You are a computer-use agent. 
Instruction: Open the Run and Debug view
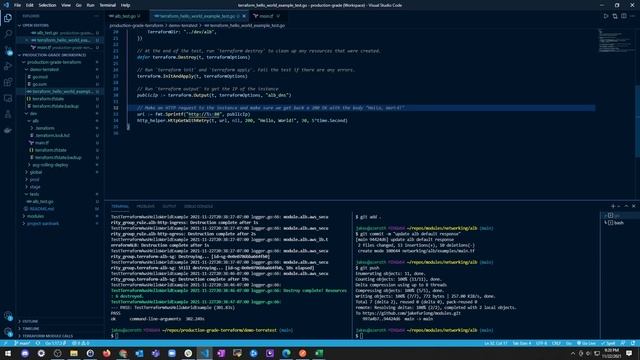pyautogui.click(x=8, y=66)
